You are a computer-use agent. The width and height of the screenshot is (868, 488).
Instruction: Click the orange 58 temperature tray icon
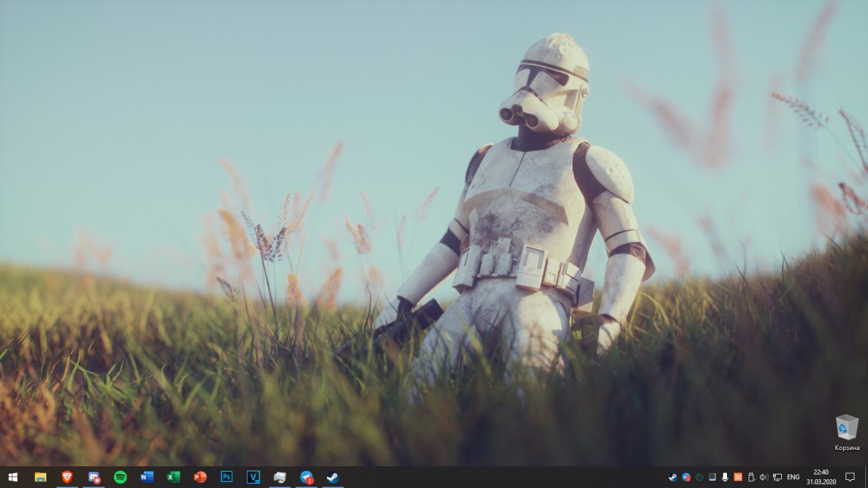738,477
